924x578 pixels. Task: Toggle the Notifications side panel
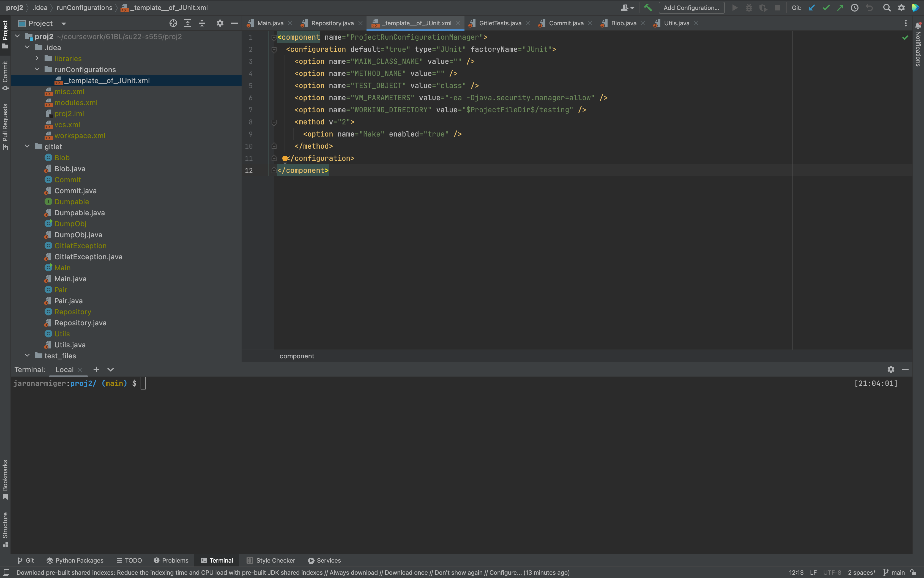(x=918, y=45)
